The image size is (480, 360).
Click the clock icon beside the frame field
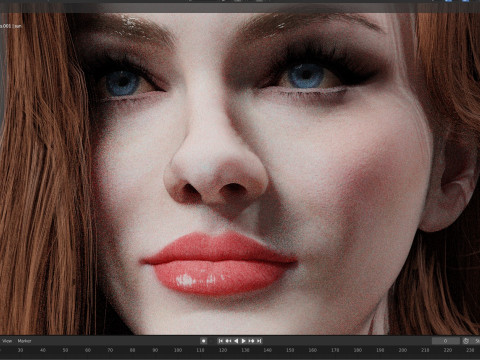(x=466, y=341)
